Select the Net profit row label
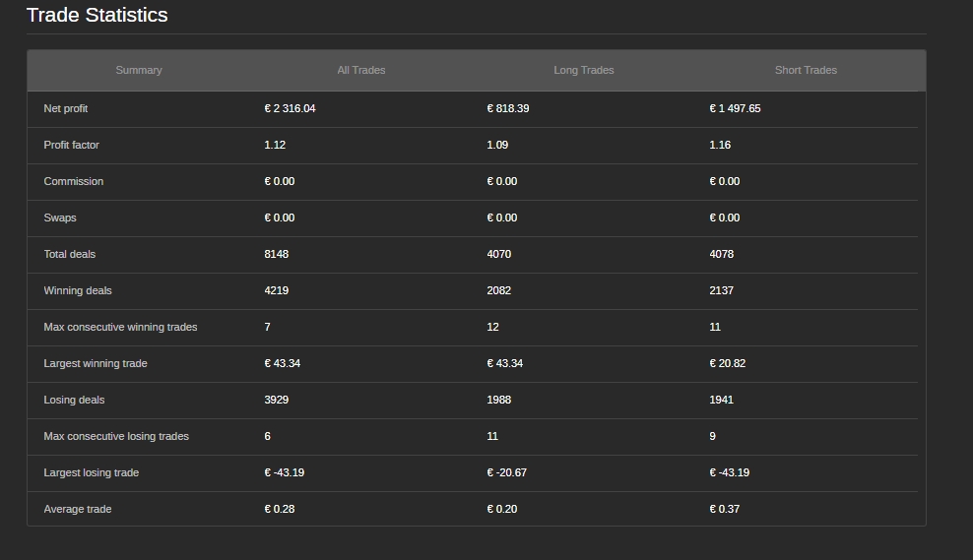The image size is (973, 560). [x=66, y=108]
